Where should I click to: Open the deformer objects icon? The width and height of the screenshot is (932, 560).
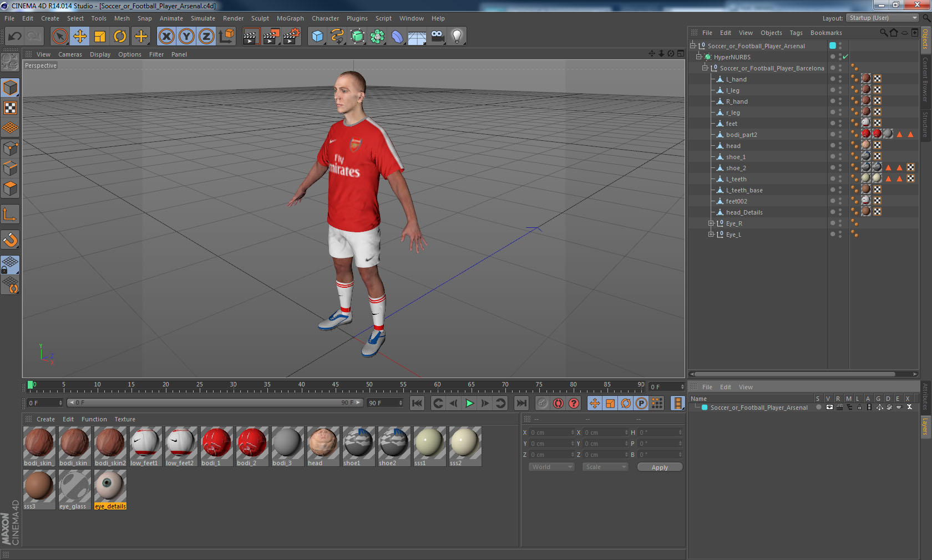tap(397, 37)
